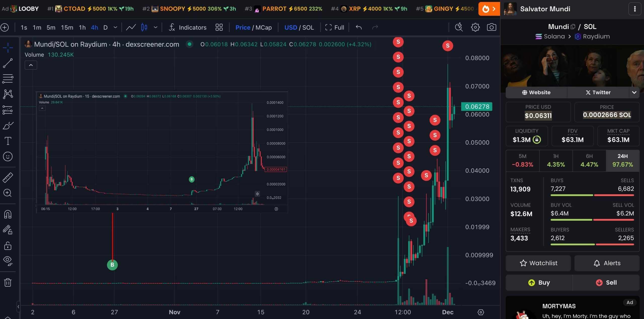Switch to the 1h timeframe
644x319 pixels.
coord(82,27)
